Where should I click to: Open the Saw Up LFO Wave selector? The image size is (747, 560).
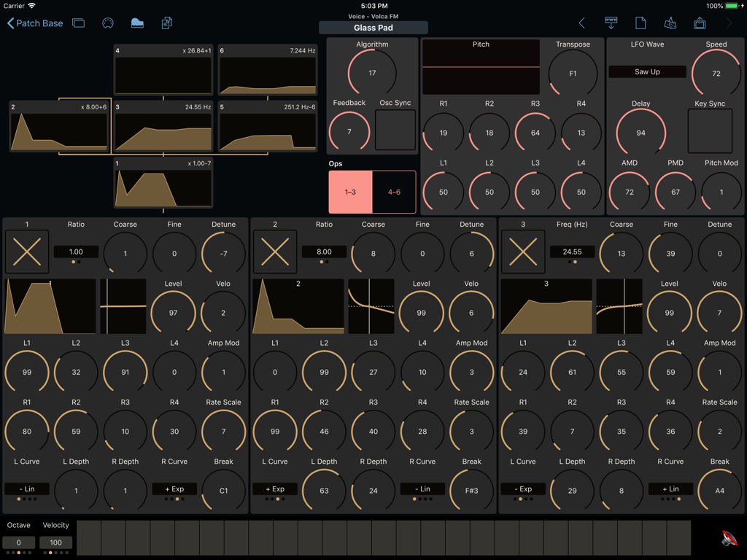tap(646, 72)
